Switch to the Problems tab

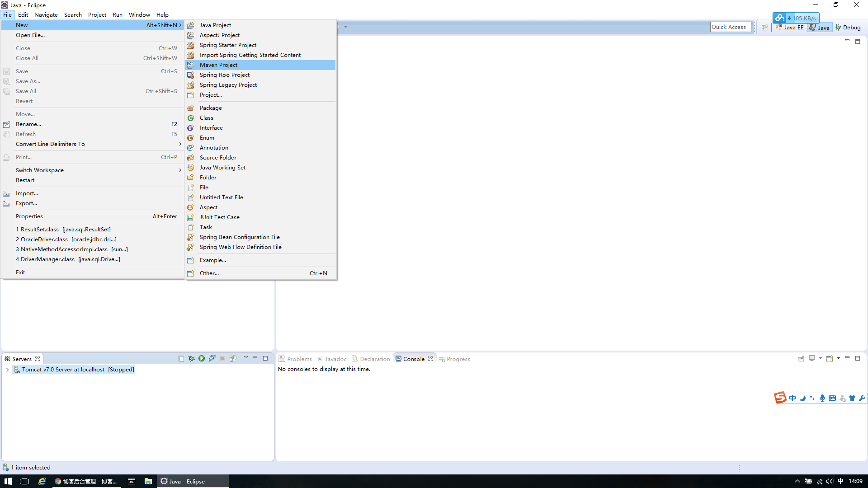point(299,359)
